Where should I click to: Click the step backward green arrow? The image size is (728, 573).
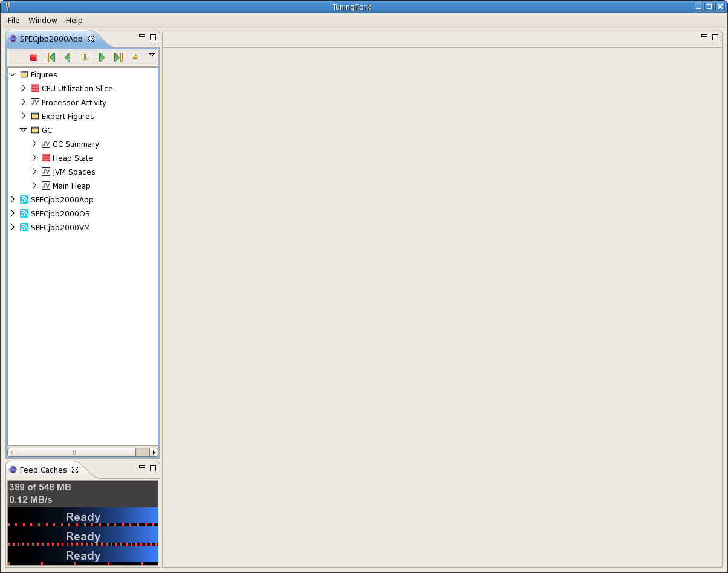pyautogui.click(x=67, y=57)
